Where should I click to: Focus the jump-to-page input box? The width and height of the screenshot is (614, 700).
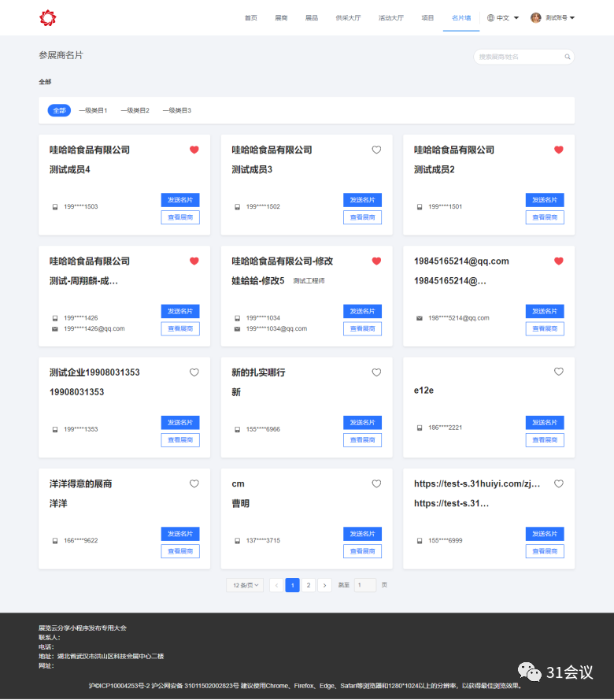pos(365,585)
